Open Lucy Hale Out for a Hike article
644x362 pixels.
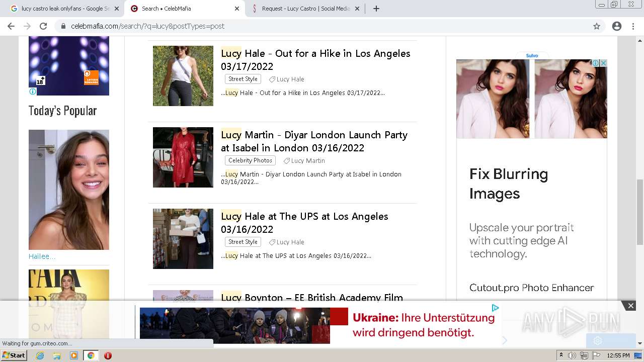click(x=315, y=60)
